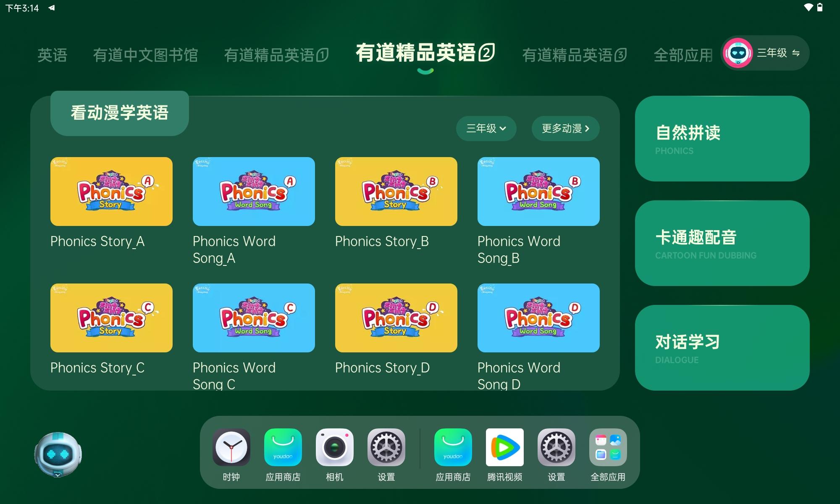The width and height of the screenshot is (840, 504).
Task: Switch to 有道精品英语③ tab
Action: tap(574, 53)
